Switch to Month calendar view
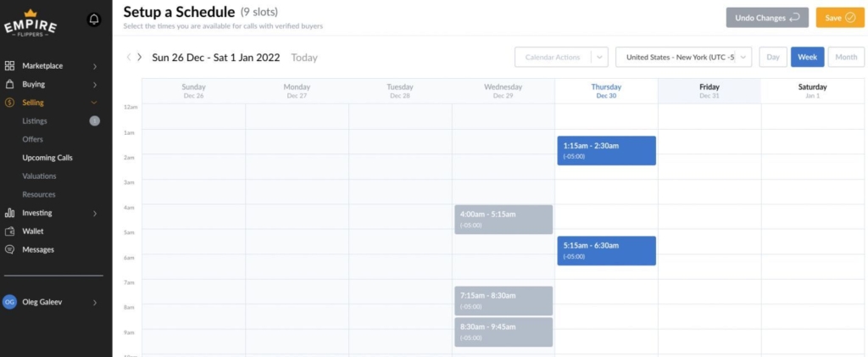 [846, 57]
